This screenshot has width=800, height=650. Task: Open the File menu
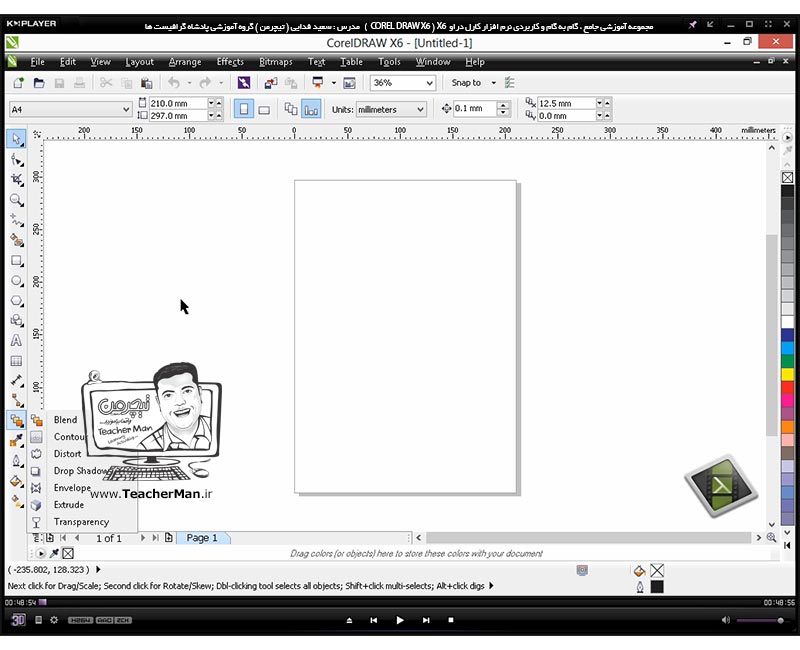37,62
